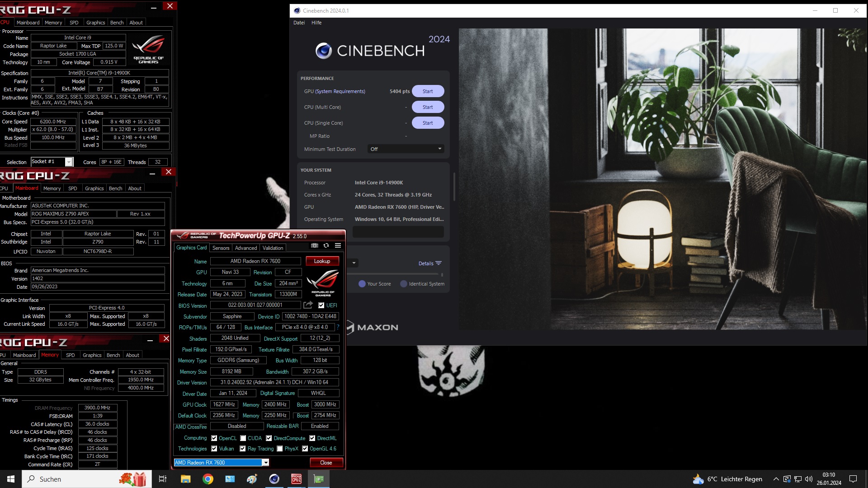The width and height of the screenshot is (868, 488).
Task: Open Google Chrome from taskbar
Action: (x=208, y=479)
